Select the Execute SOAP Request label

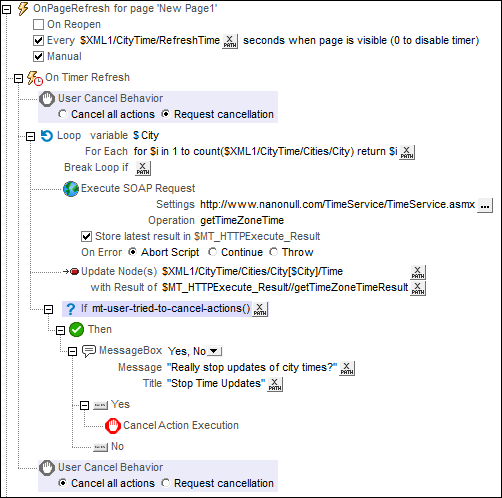tap(138, 188)
